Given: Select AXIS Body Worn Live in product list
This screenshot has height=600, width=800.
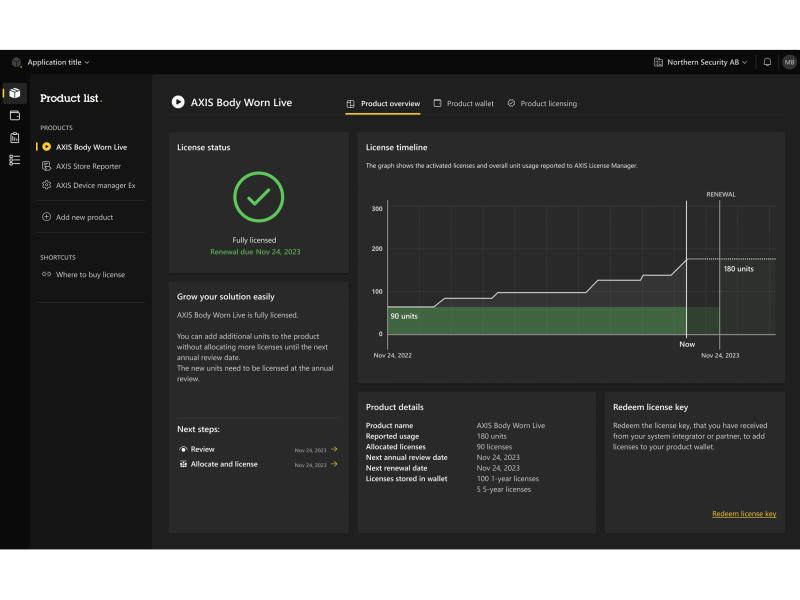Looking at the screenshot, I should coord(91,147).
